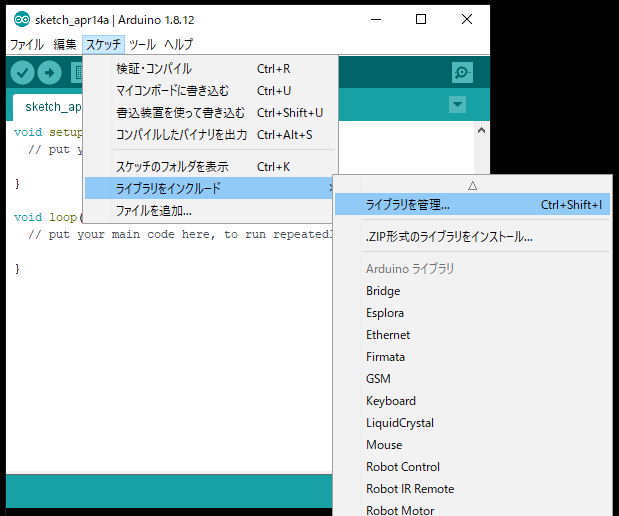Open the ツール menu
The height and width of the screenshot is (516, 619).
point(143,44)
